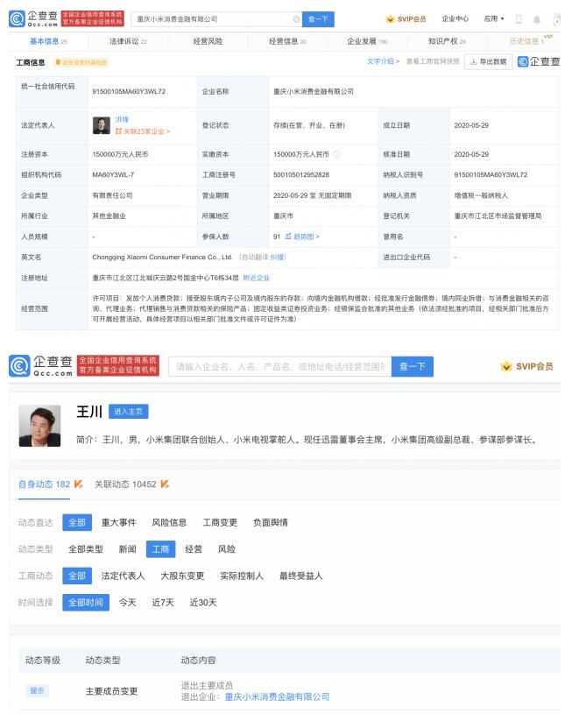Open 关联23家企业 for 洪锋
The image size is (586, 728).
[143, 131]
